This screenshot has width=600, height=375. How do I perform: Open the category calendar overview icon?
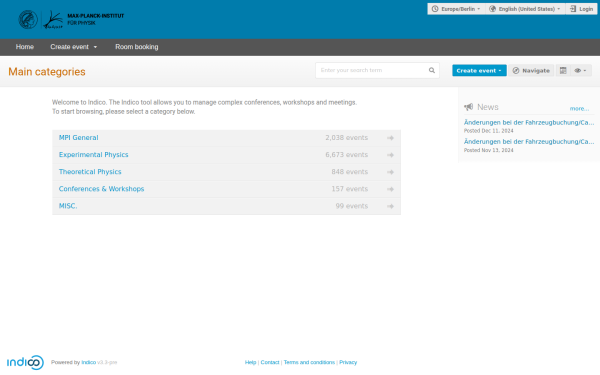pyautogui.click(x=563, y=70)
